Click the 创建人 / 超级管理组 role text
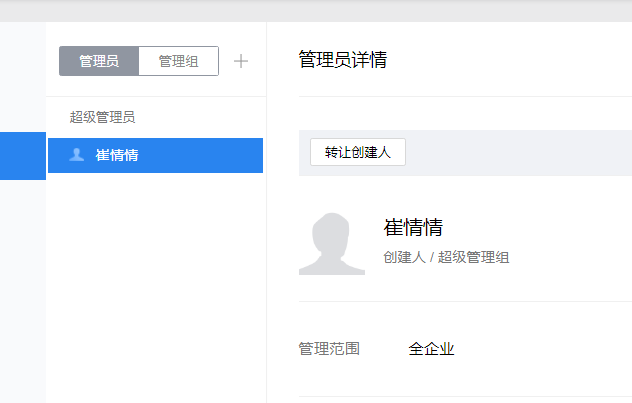 [x=446, y=257]
